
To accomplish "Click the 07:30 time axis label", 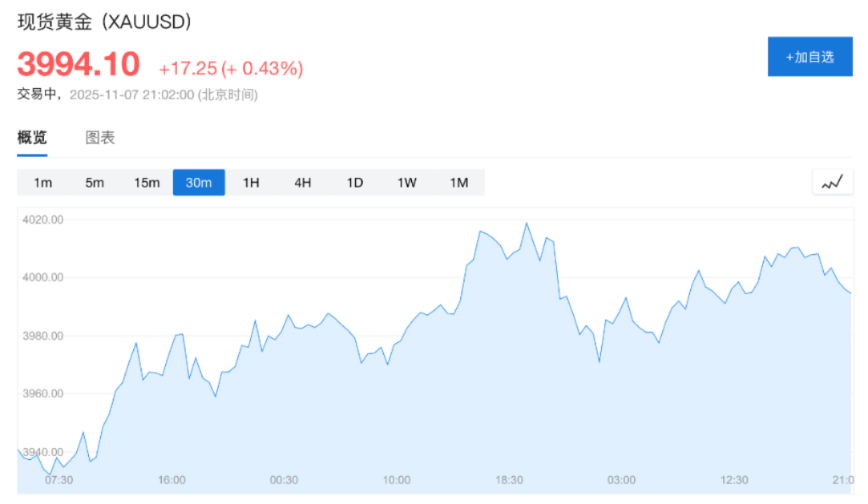I will (x=58, y=480).
